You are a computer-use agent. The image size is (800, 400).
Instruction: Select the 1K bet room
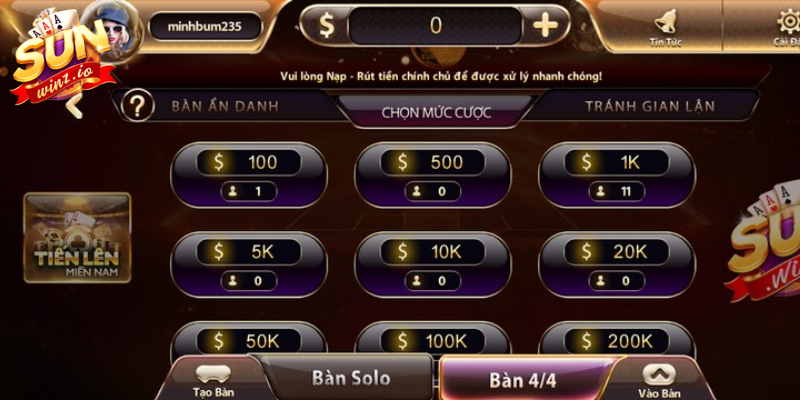pos(617,176)
